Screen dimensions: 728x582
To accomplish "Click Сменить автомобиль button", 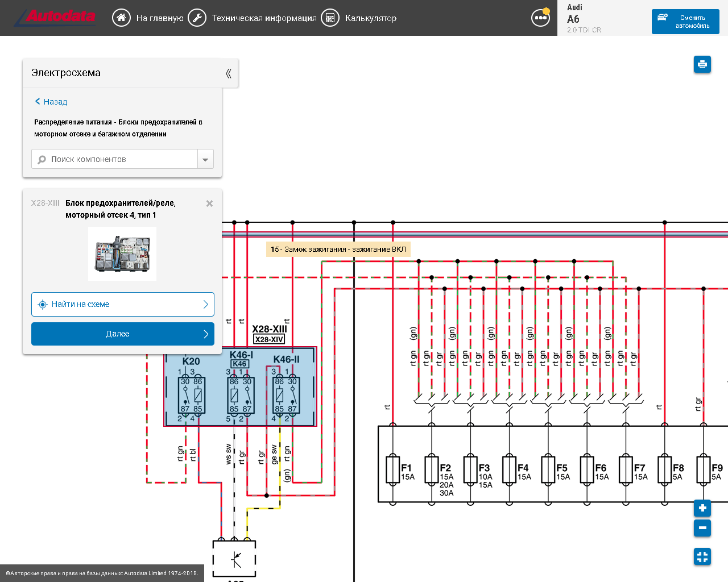I will (x=685, y=22).
